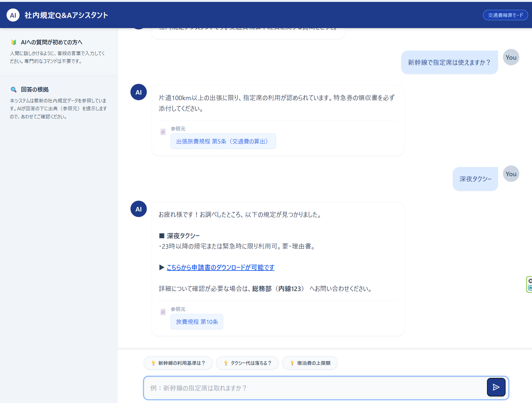
Task: Click the triangle marker before the download link
Action: [x=162, y=267]
